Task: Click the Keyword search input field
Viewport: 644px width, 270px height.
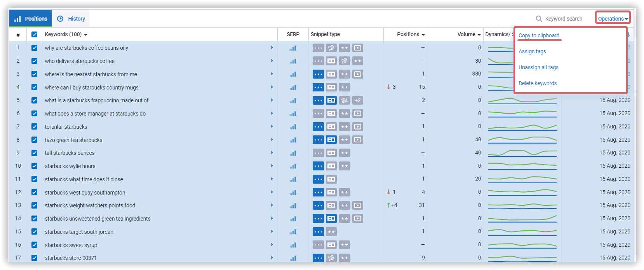Action: tap(564, 19)
